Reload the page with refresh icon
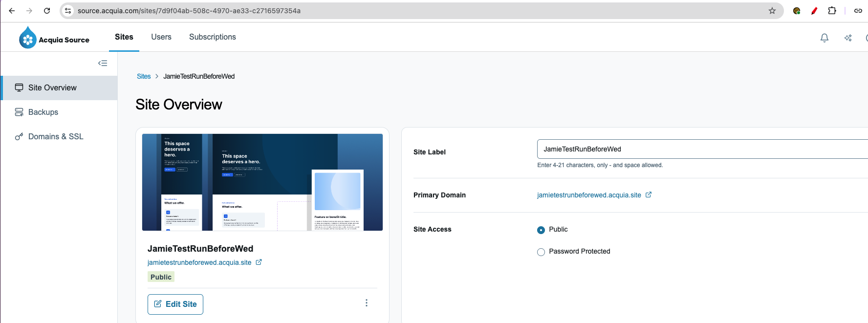This screenshot has width=868, height=323. click(x=47, y=11)
